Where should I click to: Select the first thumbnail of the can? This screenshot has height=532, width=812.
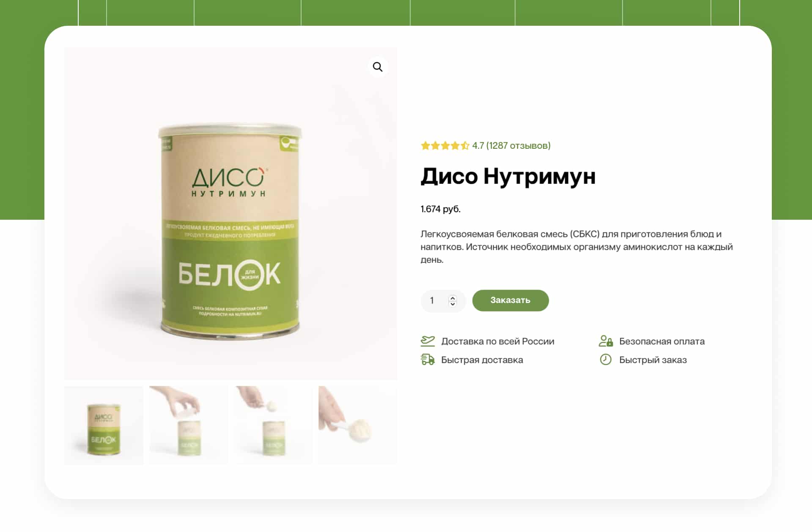click(104, 426)
